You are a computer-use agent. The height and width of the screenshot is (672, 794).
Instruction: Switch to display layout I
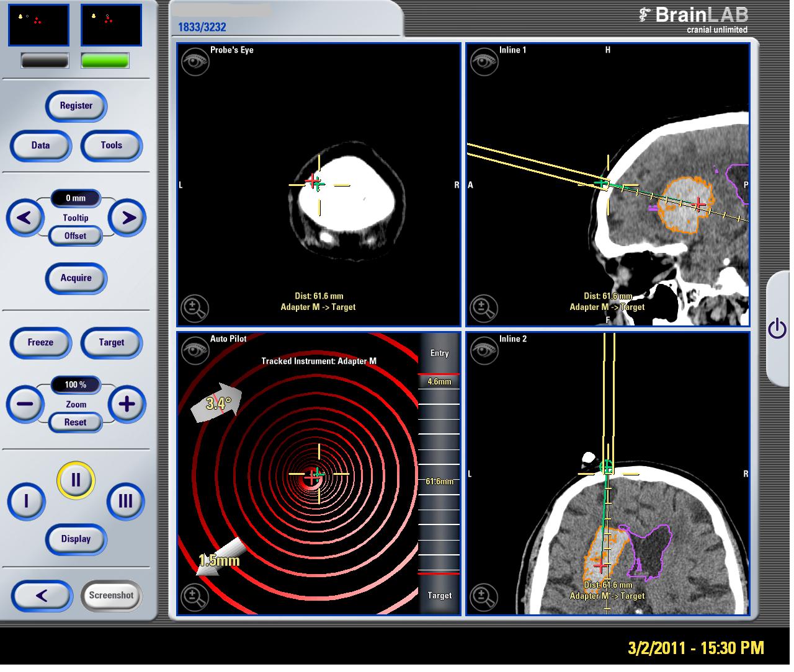click(x=26, y=502)
